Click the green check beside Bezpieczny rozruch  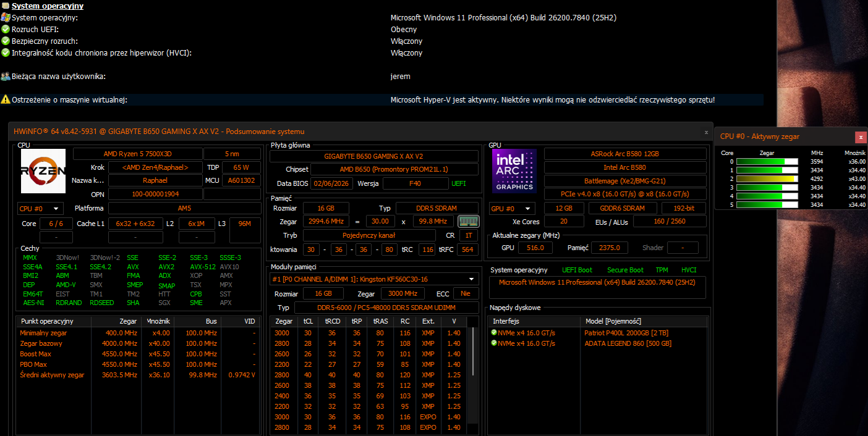click(x=6, y=41)
